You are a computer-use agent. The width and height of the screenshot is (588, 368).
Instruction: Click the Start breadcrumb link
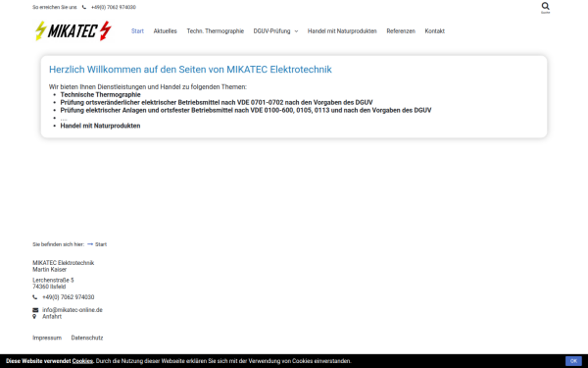101,244
